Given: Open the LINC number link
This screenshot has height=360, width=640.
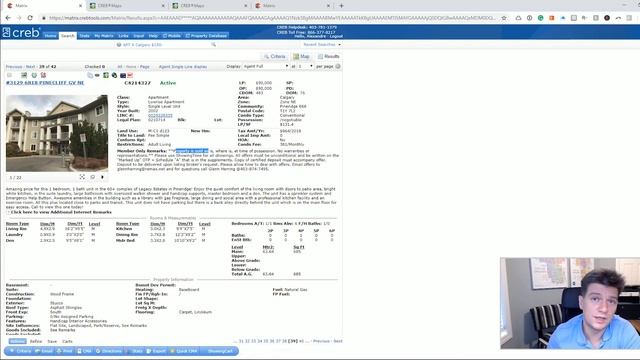Looking at the screenshot, I should pyautogui.click(x=160, y=116).
